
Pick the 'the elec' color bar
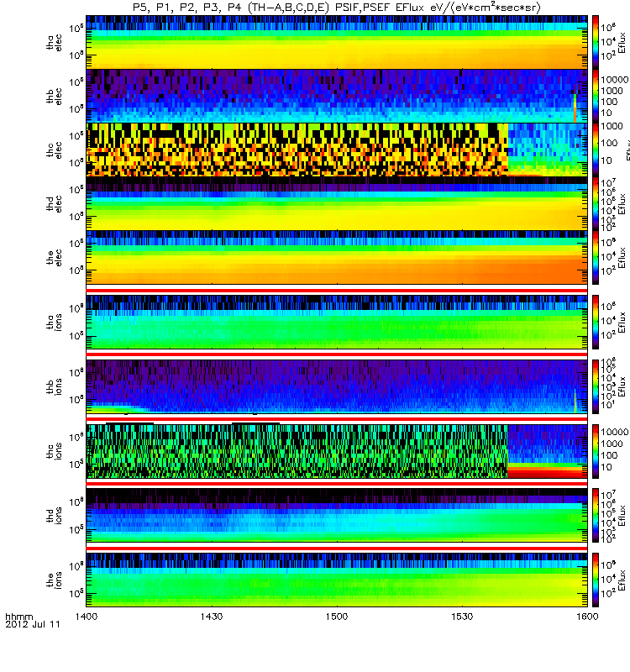tap(596, 258)
